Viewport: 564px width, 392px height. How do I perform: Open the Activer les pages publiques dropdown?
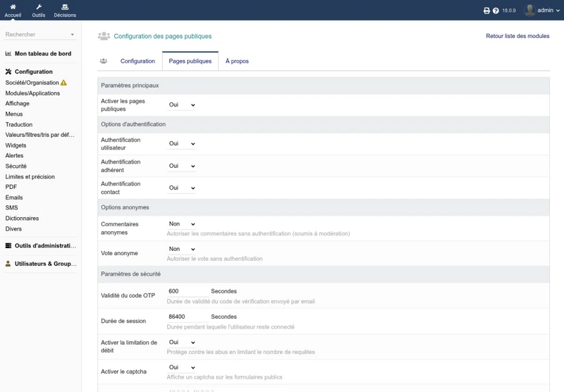click(x=182, y=104)
